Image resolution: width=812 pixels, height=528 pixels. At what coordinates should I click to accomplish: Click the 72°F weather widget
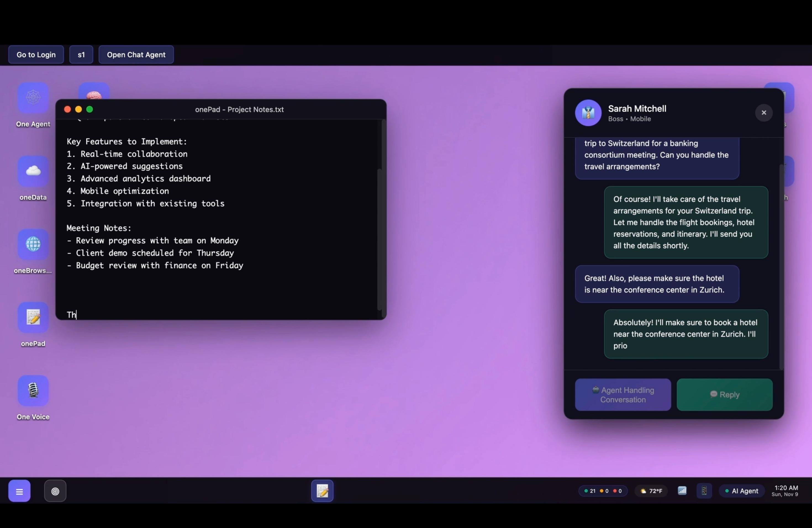click(651, 491)
